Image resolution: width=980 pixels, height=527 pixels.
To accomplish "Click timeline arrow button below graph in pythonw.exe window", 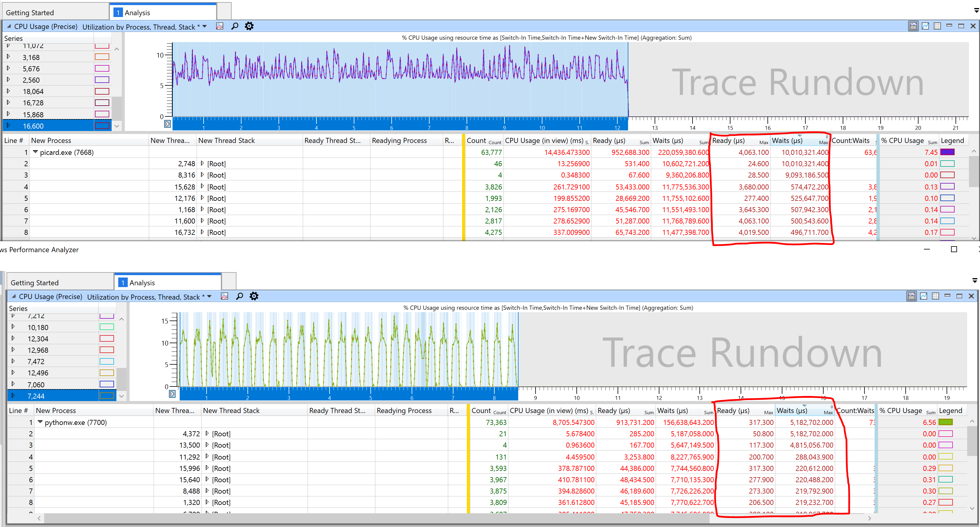I will (x=172, y=394).
